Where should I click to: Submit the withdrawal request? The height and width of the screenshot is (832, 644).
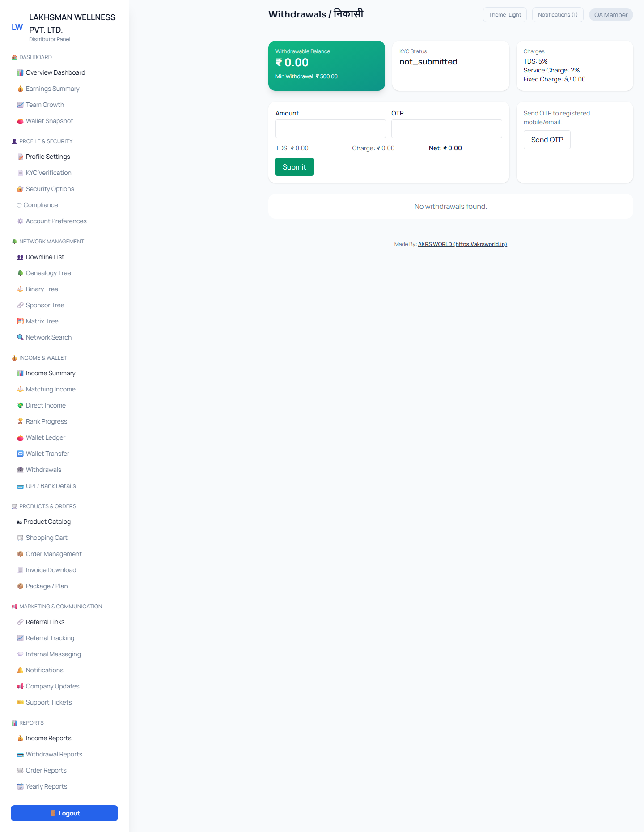click(x=294, y=167)
